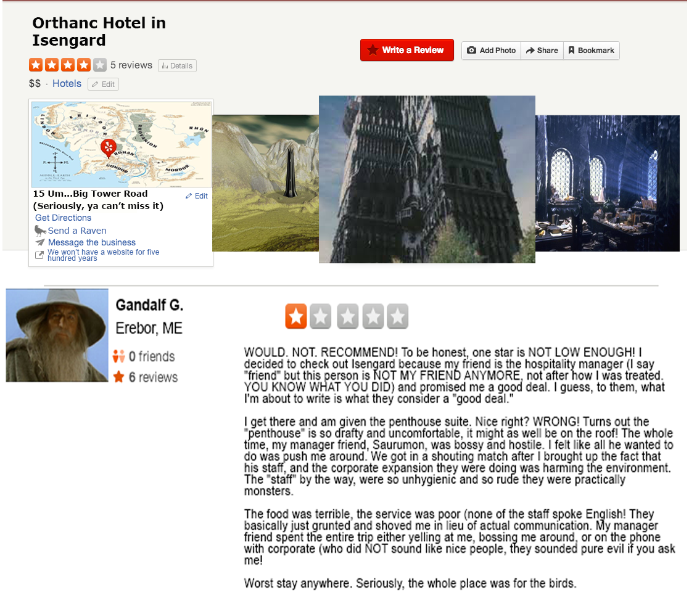The height and width of the screenshot is (616, 689).
Task: Click the Add Photo camera button
Action: click(x=491, y=51)
